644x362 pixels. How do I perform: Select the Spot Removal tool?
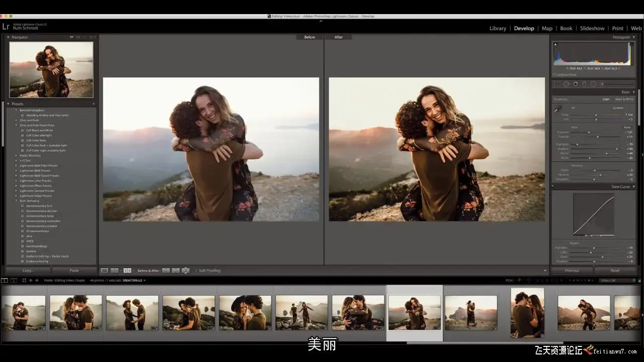pyautogui.click(x=567, y=84)
